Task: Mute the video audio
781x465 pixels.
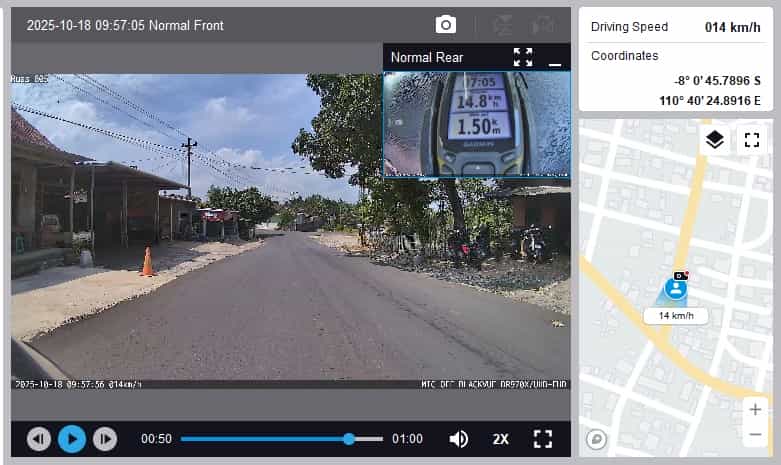Action: [x=459, y=439]
